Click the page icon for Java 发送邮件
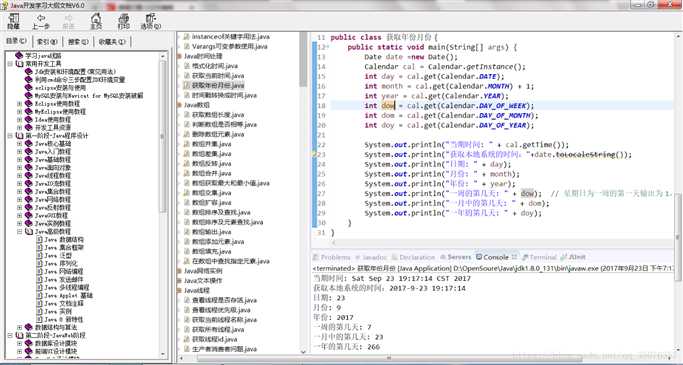The width and height of the screenshot is (683, 365). [39, 279]
